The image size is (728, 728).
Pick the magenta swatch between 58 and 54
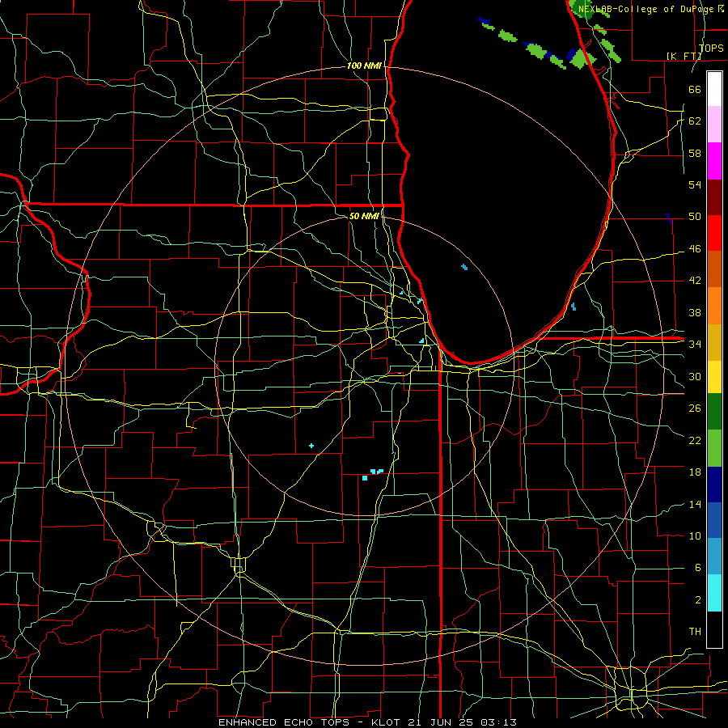[714, 161]
